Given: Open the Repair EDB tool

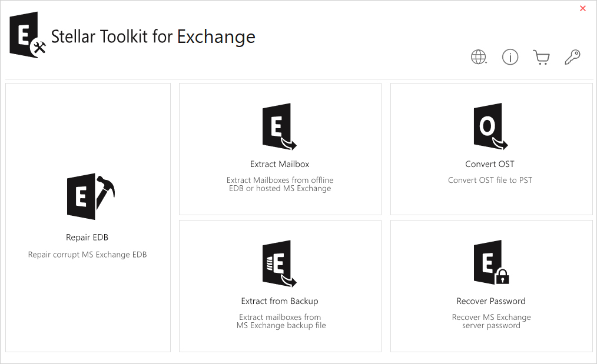Looking at the screenshot, I should (87, 218).
